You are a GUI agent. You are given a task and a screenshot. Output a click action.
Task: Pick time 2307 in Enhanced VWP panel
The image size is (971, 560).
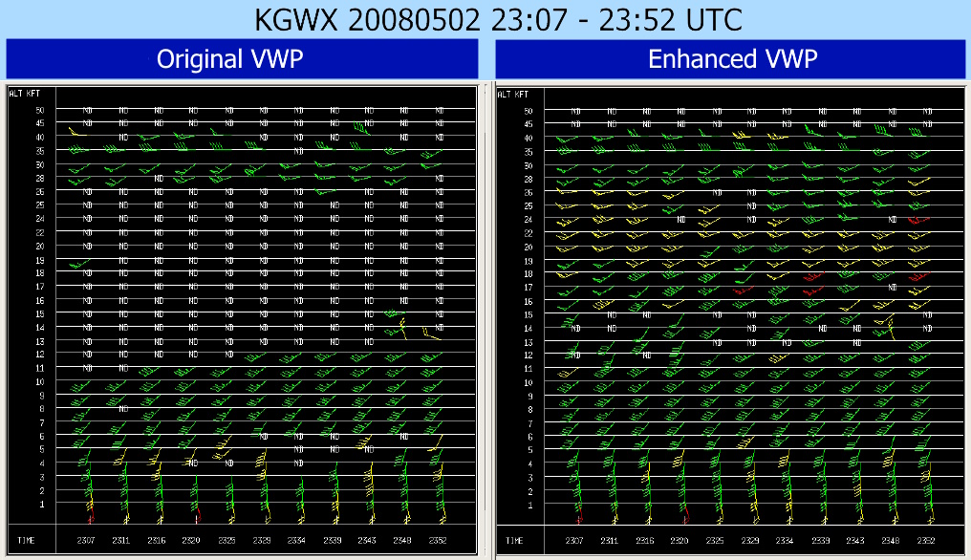tap(574, 540)
